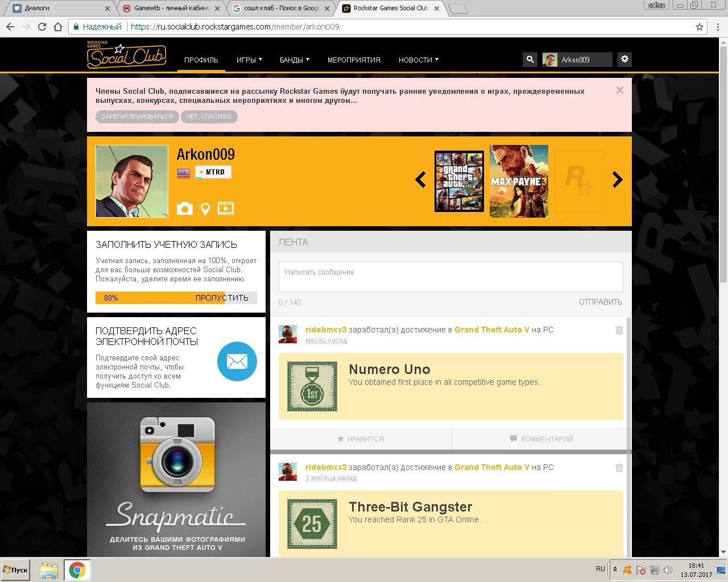
Task: Click the месяц назад timestamp
Action: tap(326, 340)
